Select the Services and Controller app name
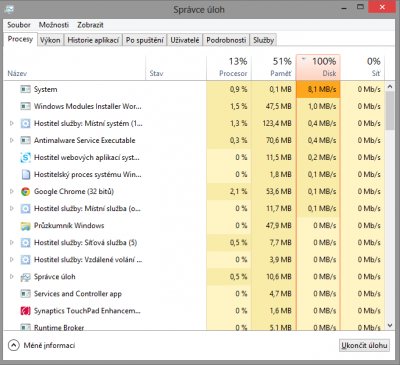Screen dimensions: 400x365 click(x=78, y=294)
